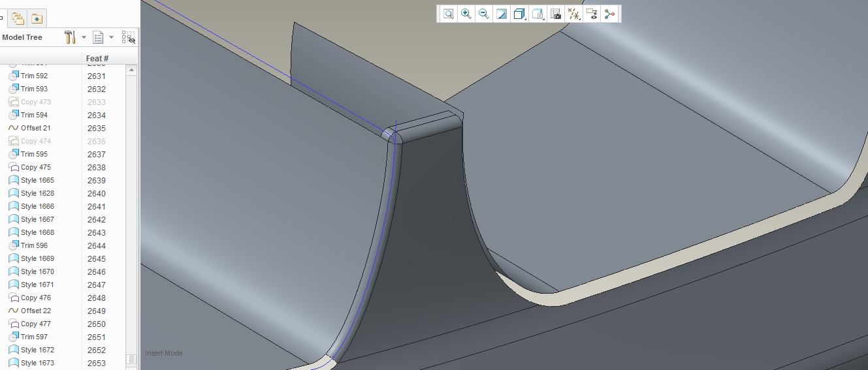Switch to the Favorites folder tab
Viewport: 868px width, 370px height.
(36, 18)
